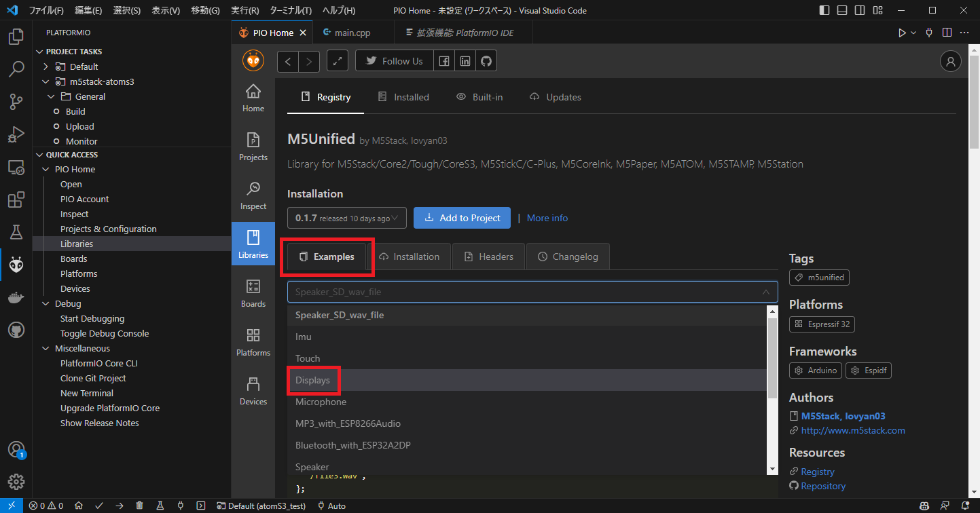
Task: Click the PlatformIO alien icon in activity bar
Action: tap(16, 265)
